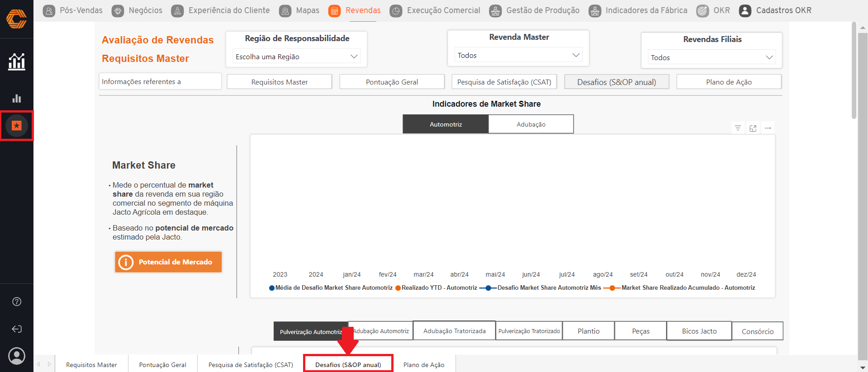Open the chart filter icon
Screen dimensions: 868x372
(738, 128)
